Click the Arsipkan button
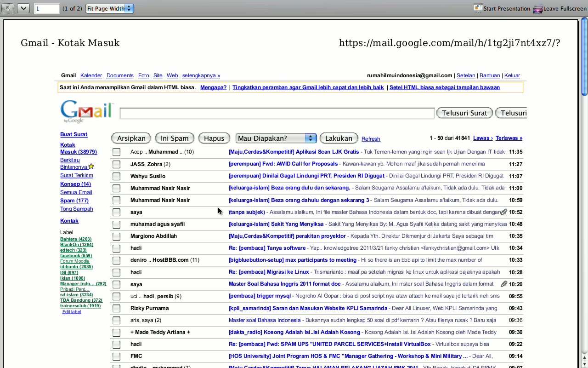Image resolution: width=588 pixels, height=368 pixels. (x=131, y=138)
